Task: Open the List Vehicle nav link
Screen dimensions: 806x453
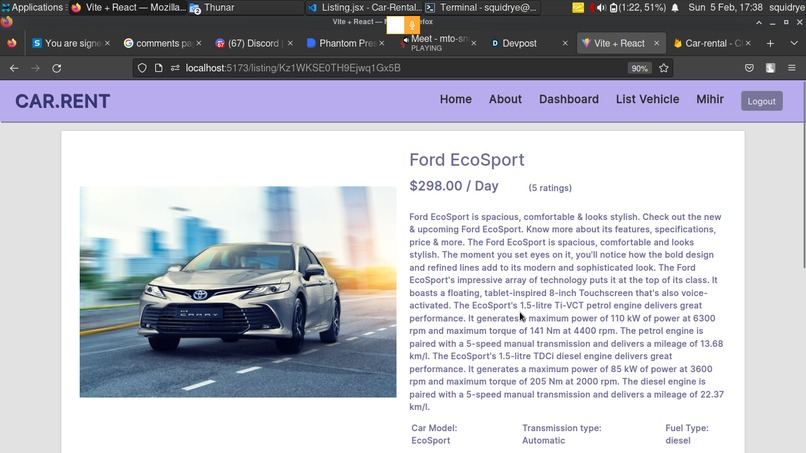Action: (647, 99)
